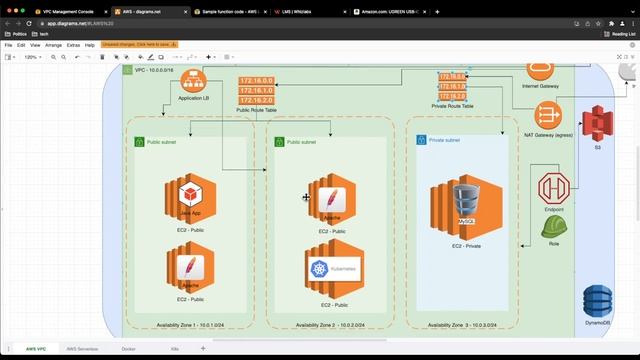Screen dimensions: 640x360
Task: Click the Availability Zone 1 - 10.0.1.0/24 label
Action: [190, 325]
